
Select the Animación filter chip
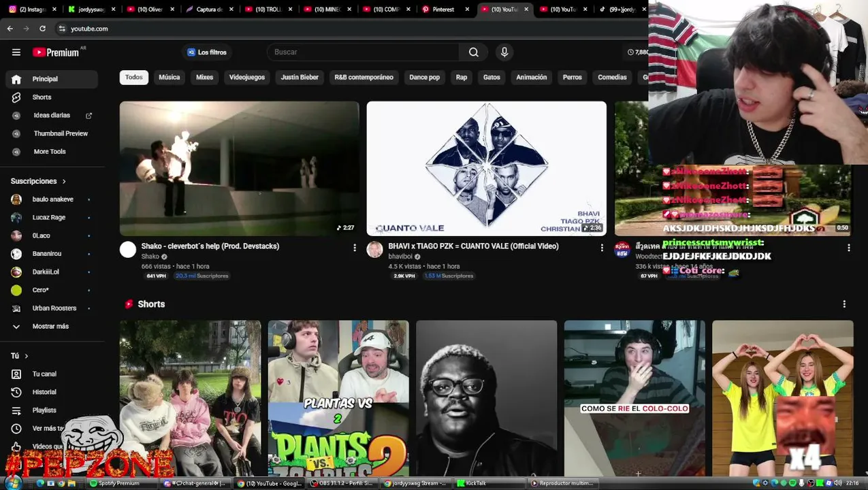532,78
